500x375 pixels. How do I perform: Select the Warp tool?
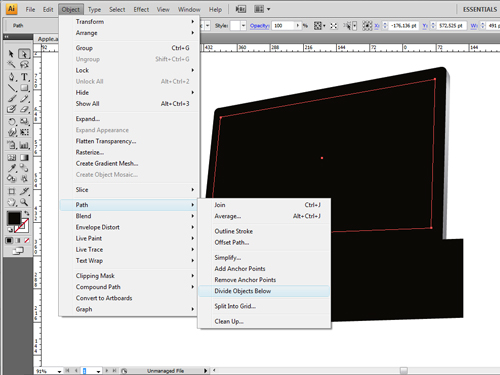click(11, 132)
